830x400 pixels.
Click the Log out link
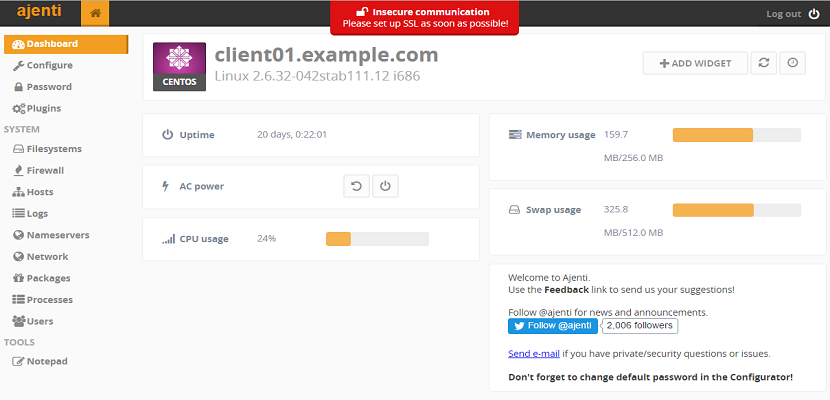coord(783,14)
